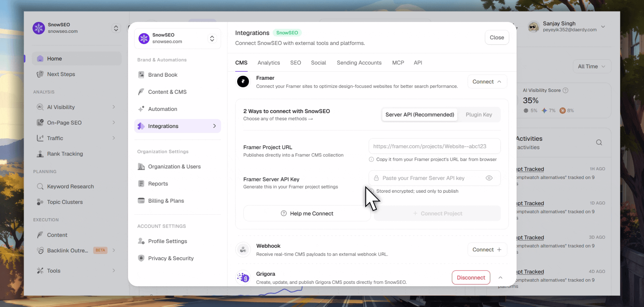Click the SnowSEO badge beside Integrations title
This screenshot has width=644, height=307.
[287, 33]
